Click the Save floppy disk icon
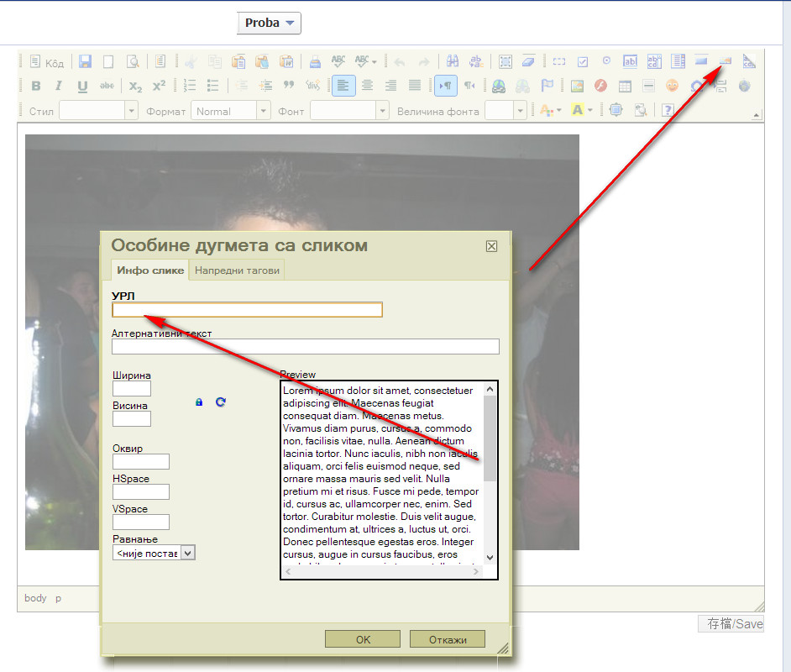This screenshot has width=791, height=672. pyautogui.click(x=85, y=61)
